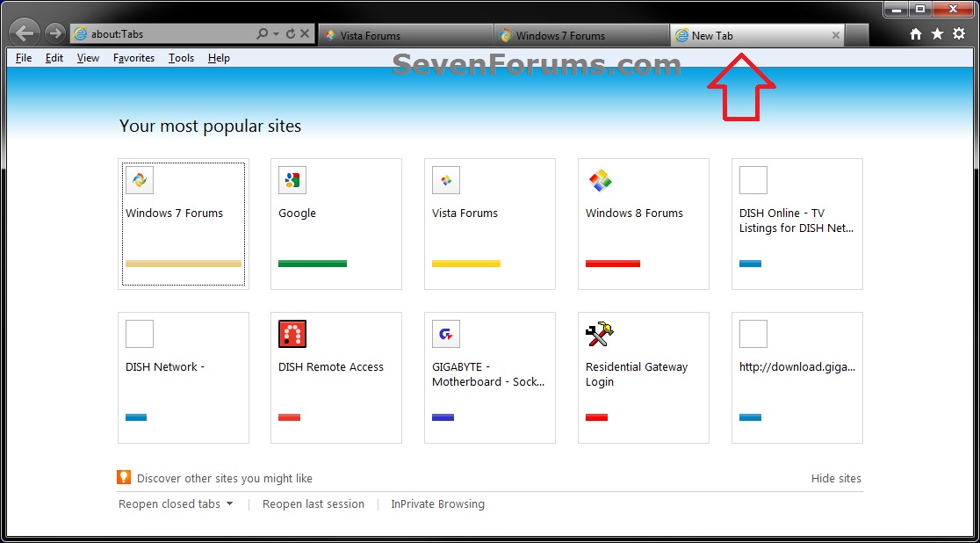This screenshot has width=980, height=543.
Task: Click the indigo bar on GIGABYTE tile
Action: click(x=443, y=417)
